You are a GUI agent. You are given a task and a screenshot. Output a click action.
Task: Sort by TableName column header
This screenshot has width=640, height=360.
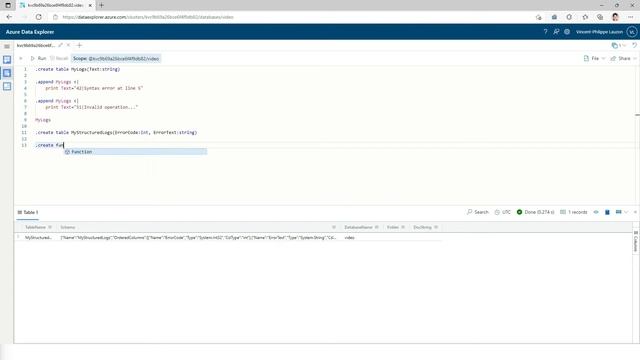point(36,227)
